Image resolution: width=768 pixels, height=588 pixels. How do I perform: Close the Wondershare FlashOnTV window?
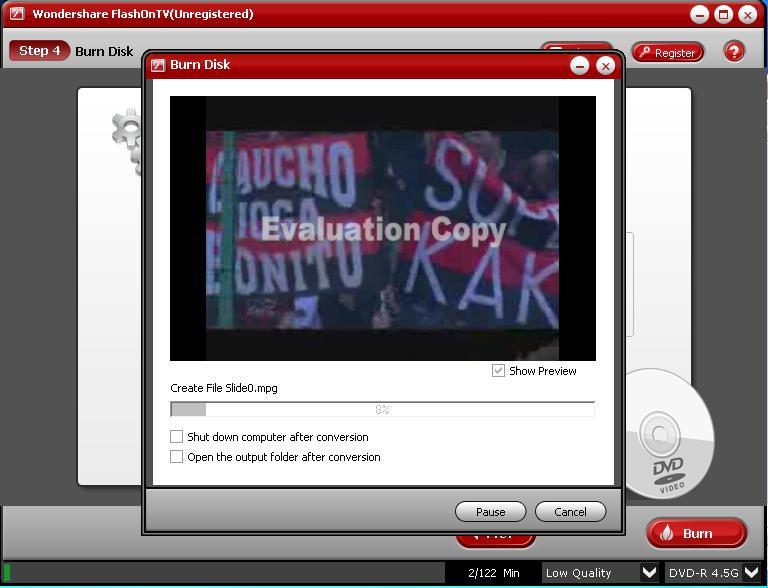pyautogui.click(x=747, y=15)
